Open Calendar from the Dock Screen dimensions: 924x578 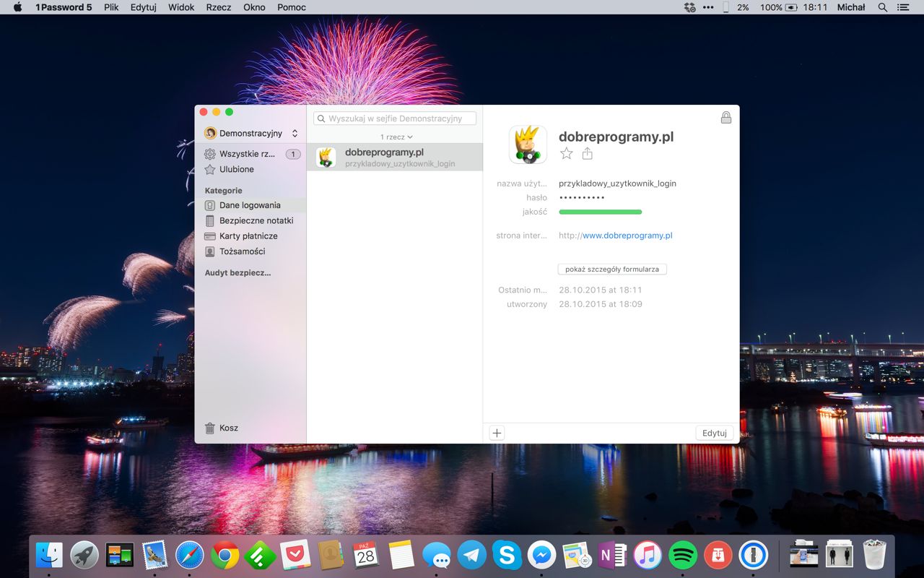[366, 555]
